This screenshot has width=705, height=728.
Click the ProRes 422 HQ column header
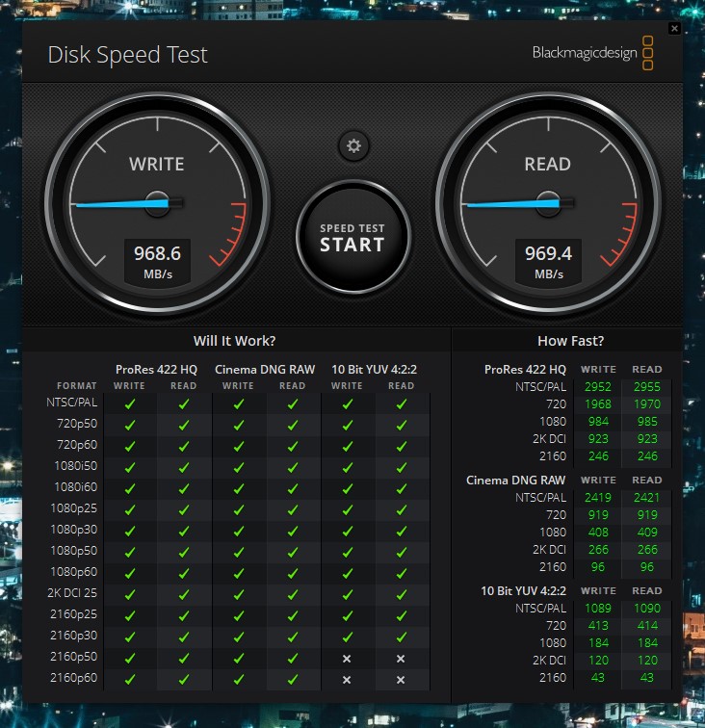(157, 370)
